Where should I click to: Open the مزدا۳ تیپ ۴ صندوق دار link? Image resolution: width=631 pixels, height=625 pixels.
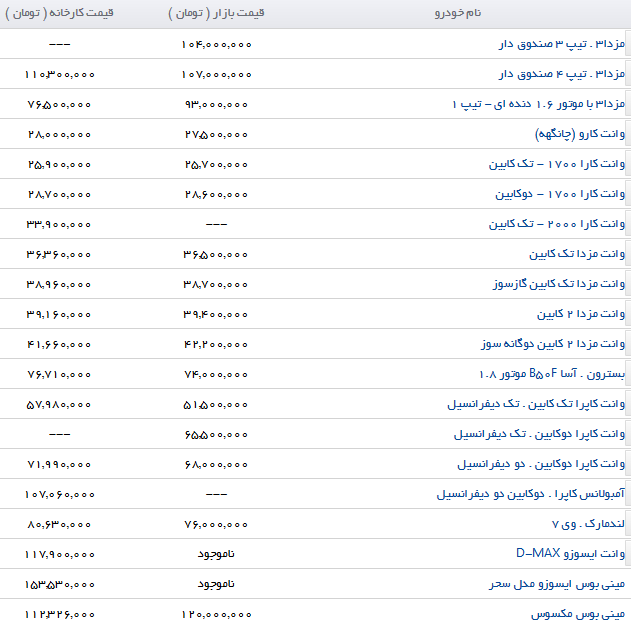click(562, 74)
